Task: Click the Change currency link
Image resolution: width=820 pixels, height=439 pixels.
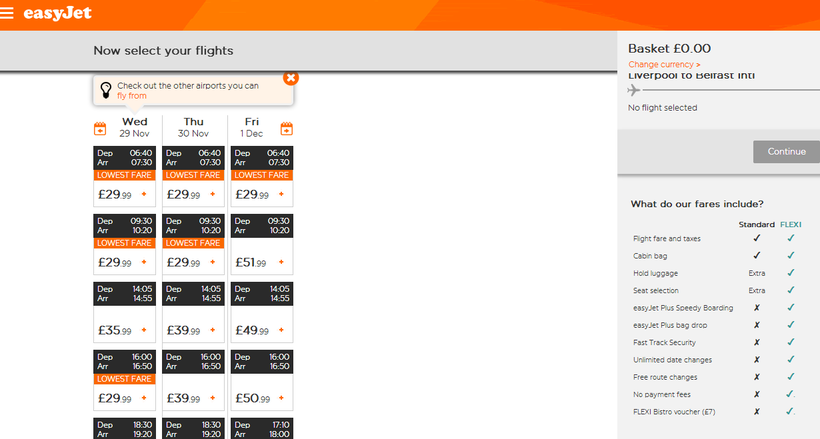Action: (x=664, y=64)
